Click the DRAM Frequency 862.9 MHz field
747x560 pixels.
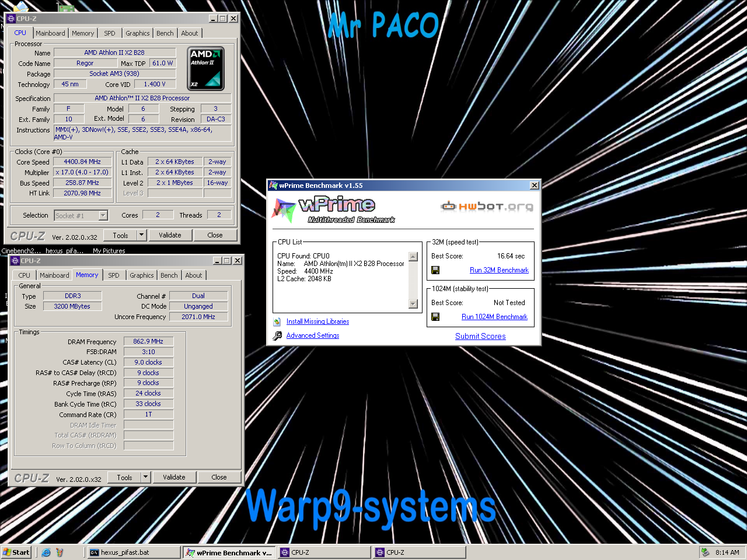[148, 341]
